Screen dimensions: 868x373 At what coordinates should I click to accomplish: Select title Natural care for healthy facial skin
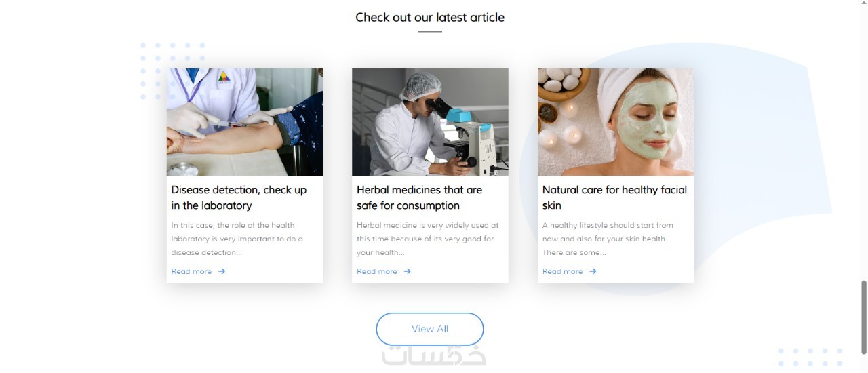pos(614,197)
